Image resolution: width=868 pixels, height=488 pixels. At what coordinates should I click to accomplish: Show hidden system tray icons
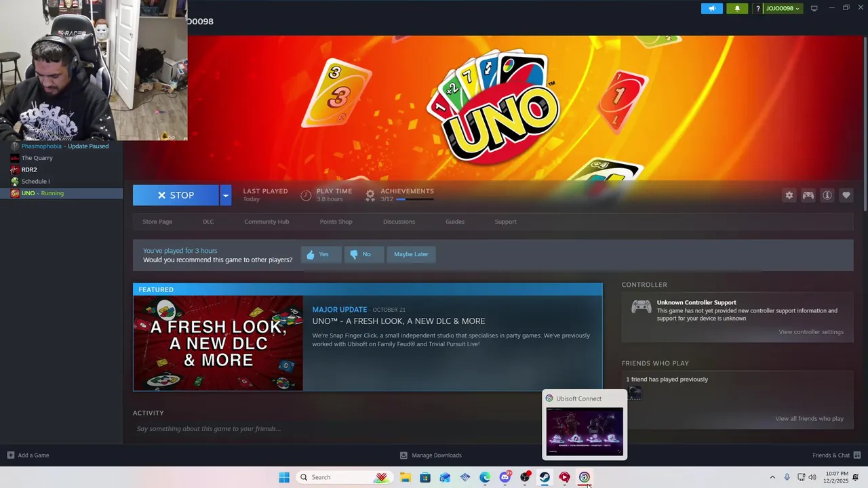(x=772, y=477)
